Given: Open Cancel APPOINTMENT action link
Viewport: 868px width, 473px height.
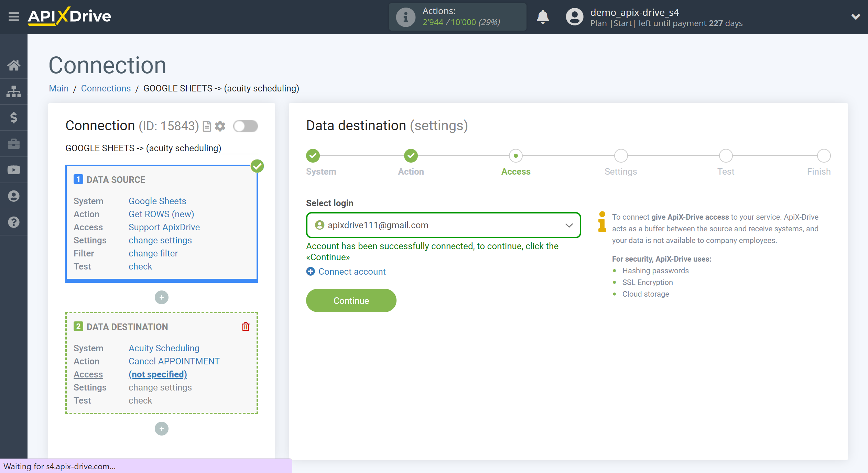Looking at the screenshot, I should [174, 361].
